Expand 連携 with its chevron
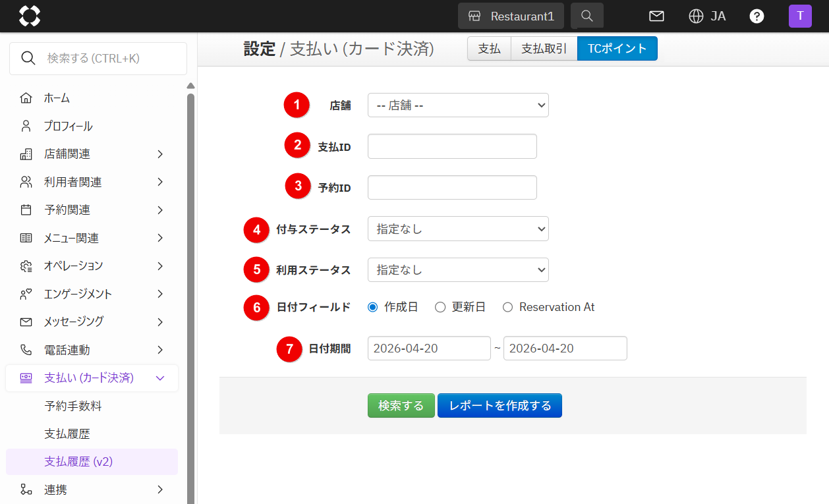This screenshot has width=829, height=504. coord(160,490)
